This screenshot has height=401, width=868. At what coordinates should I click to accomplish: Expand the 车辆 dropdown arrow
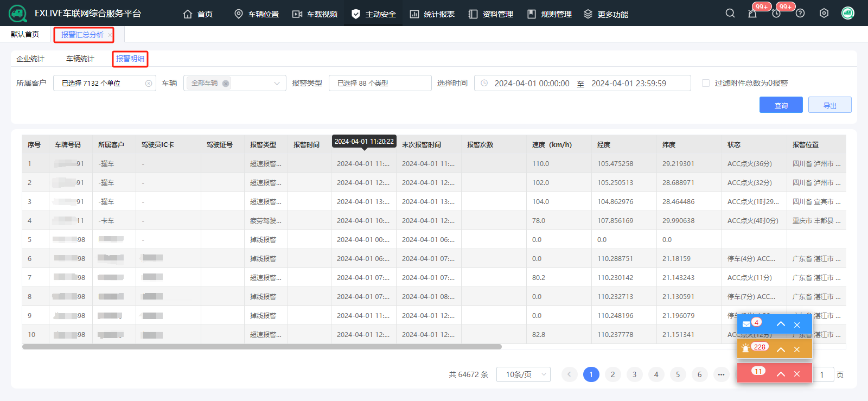(x=277, y=83)
